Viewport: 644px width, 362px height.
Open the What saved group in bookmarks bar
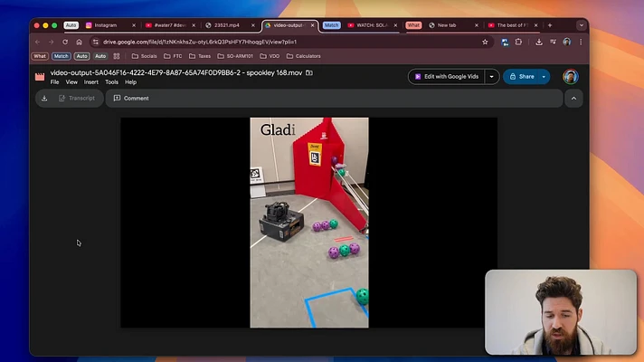click(x=40, y=56)
